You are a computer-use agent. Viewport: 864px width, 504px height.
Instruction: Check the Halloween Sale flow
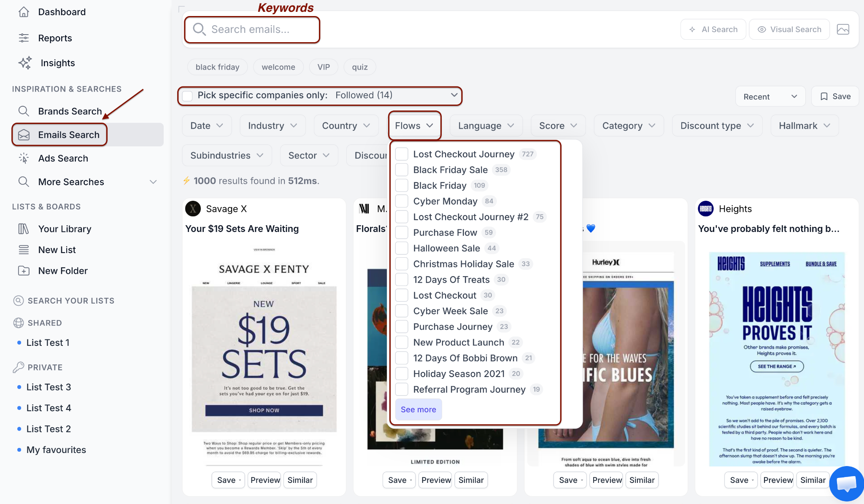402,248
